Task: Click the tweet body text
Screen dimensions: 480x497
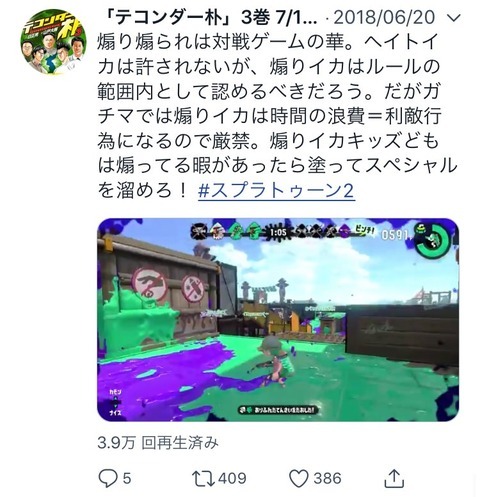Action: 277,116
